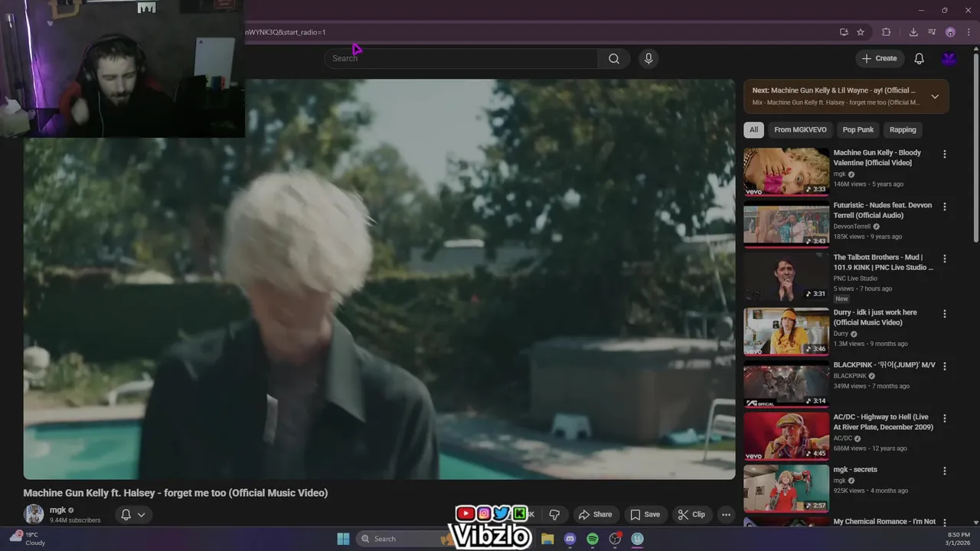Open mgk - secrets thumbnail
The image size is (980, 551).
786,488
